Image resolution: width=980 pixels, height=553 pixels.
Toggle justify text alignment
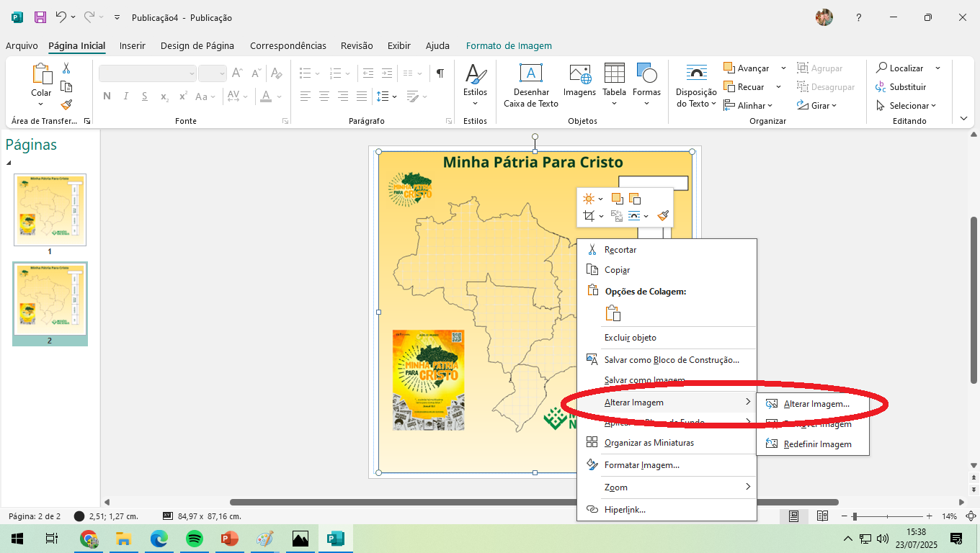pyautogui.click(x=362, y=96)
